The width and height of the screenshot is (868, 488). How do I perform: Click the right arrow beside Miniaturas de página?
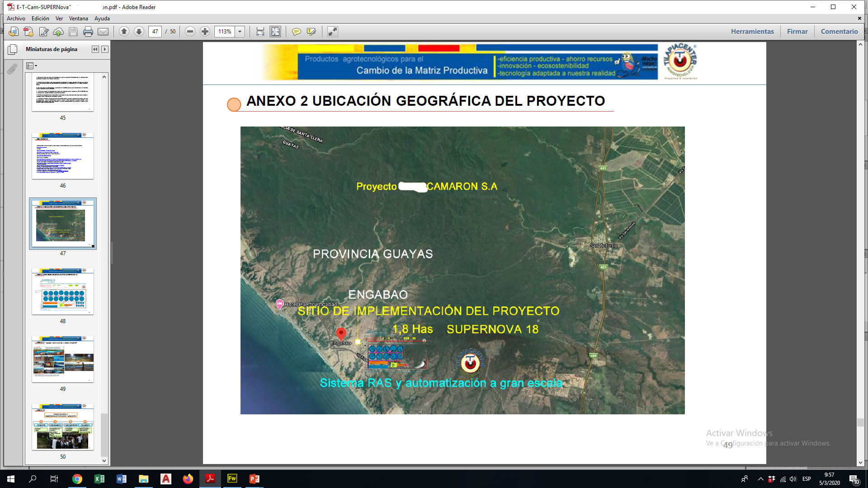(105, 49)
